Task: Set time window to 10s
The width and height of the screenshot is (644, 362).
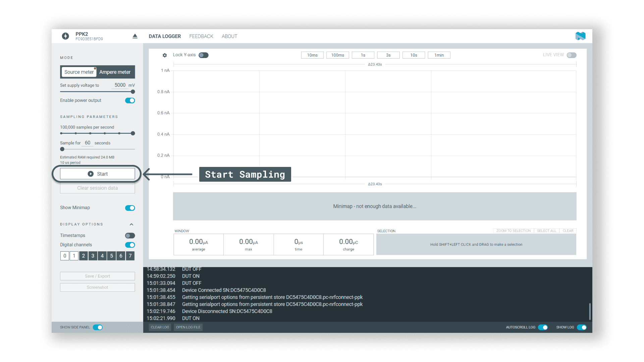Action: [414, 55]
